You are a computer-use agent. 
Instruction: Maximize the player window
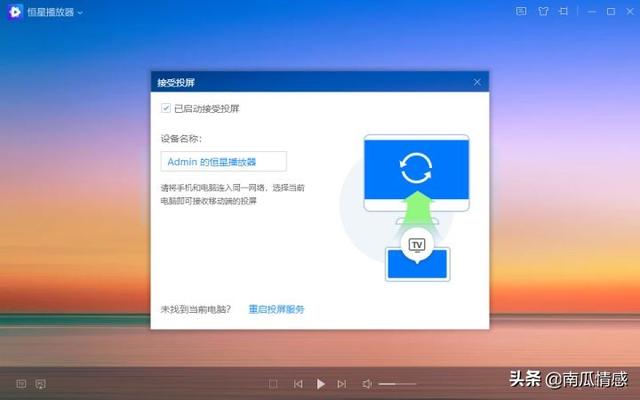[x=611, y=11]
